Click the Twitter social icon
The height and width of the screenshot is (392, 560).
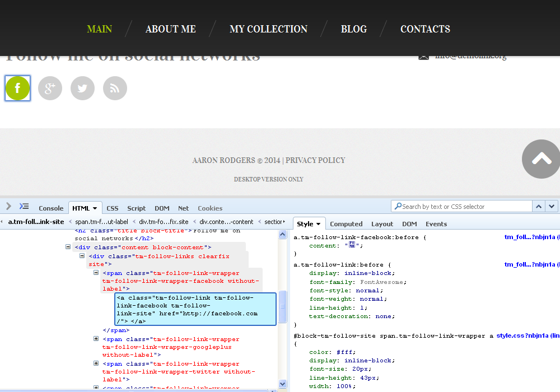(82, 88)
